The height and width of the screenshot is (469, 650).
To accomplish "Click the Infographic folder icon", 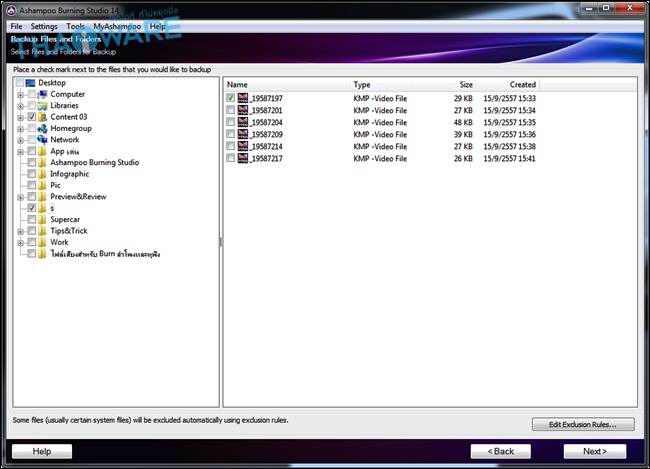I will [42, 174].
